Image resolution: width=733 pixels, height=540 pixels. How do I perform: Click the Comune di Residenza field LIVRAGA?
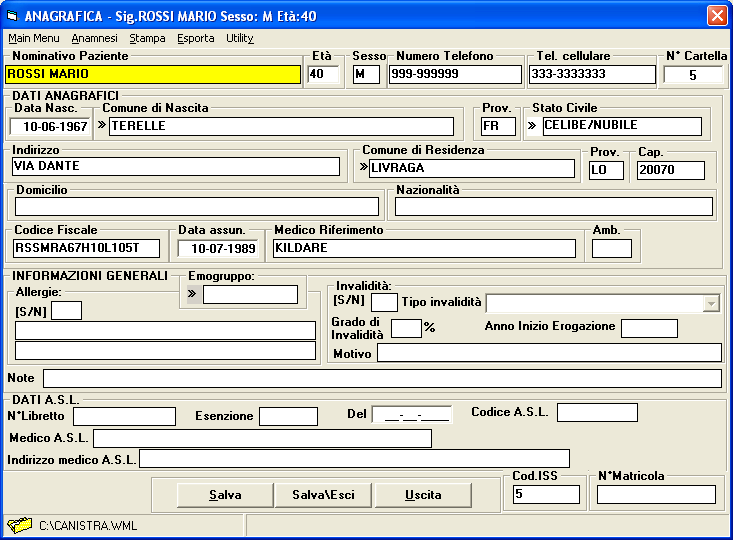[472, 168]
